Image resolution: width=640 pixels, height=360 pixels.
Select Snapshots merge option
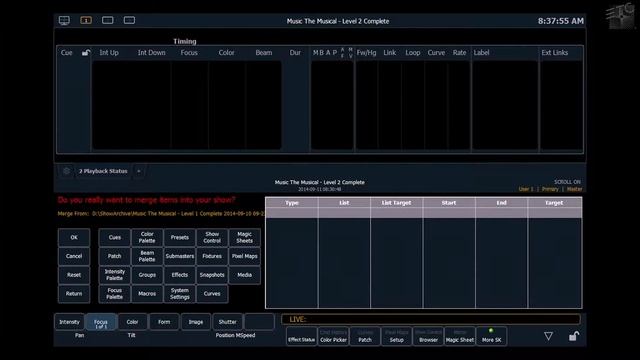click(212, 275)
